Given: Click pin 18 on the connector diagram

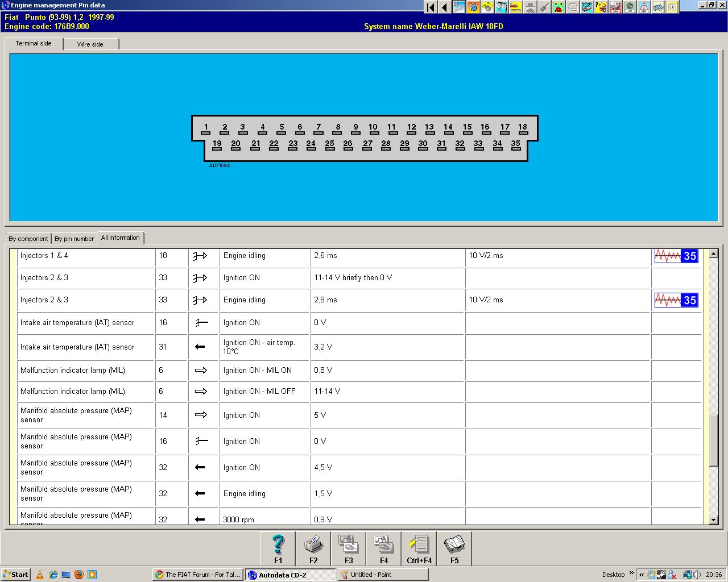Looking at the screenshot, I should click(x=523, y=128).
